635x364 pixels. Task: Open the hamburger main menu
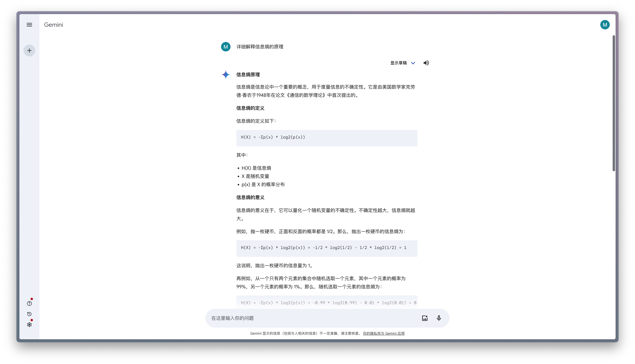click(x=29, y=25)
